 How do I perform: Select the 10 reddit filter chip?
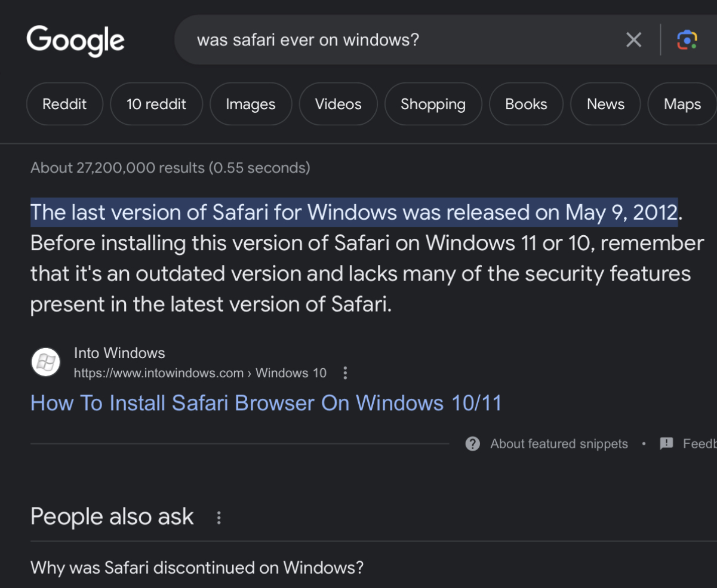(x=156, y=104)
